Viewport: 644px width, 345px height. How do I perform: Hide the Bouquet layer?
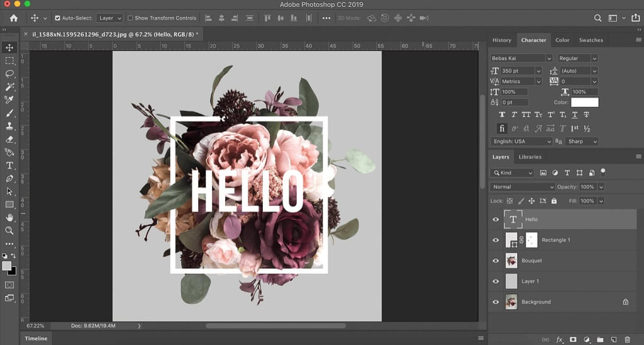tap(496, 260)
